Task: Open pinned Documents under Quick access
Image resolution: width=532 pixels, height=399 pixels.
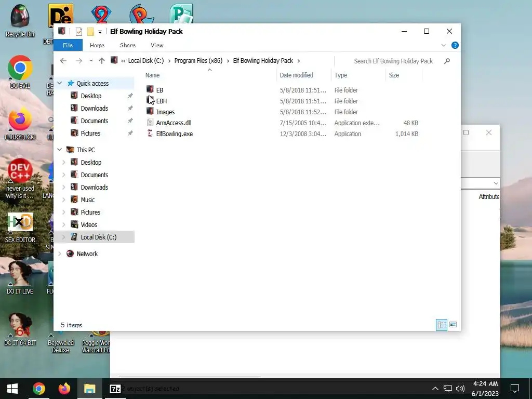Action: [x=95, y=121]
